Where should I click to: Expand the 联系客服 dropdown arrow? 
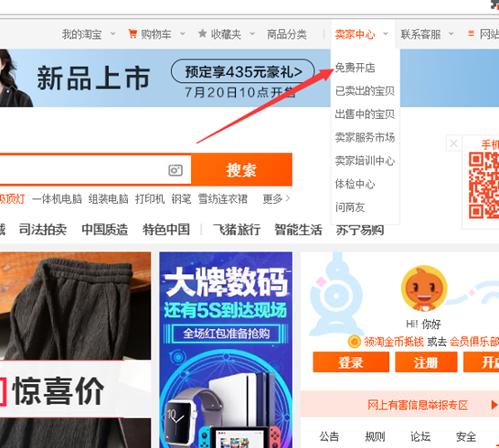[451, 33]
